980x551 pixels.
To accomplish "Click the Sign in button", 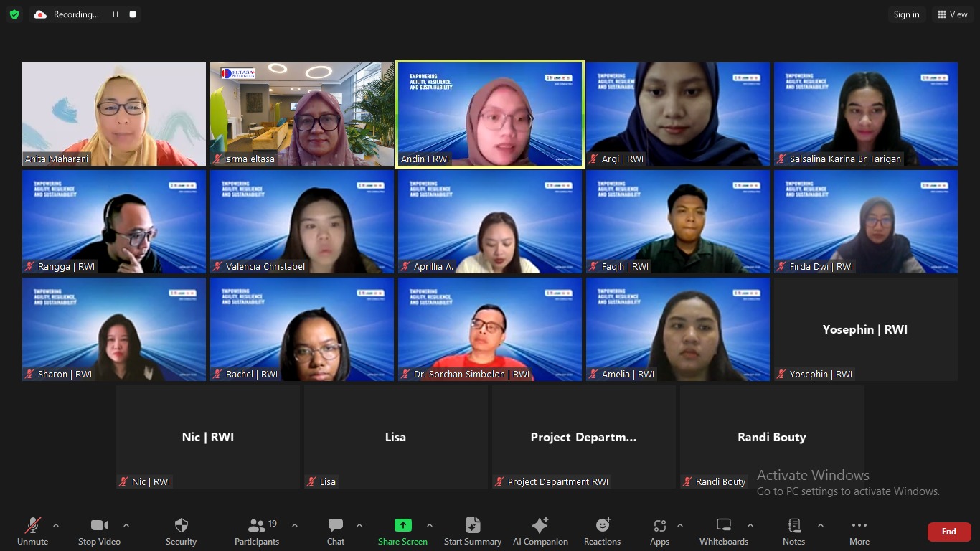I will (906, 14).
